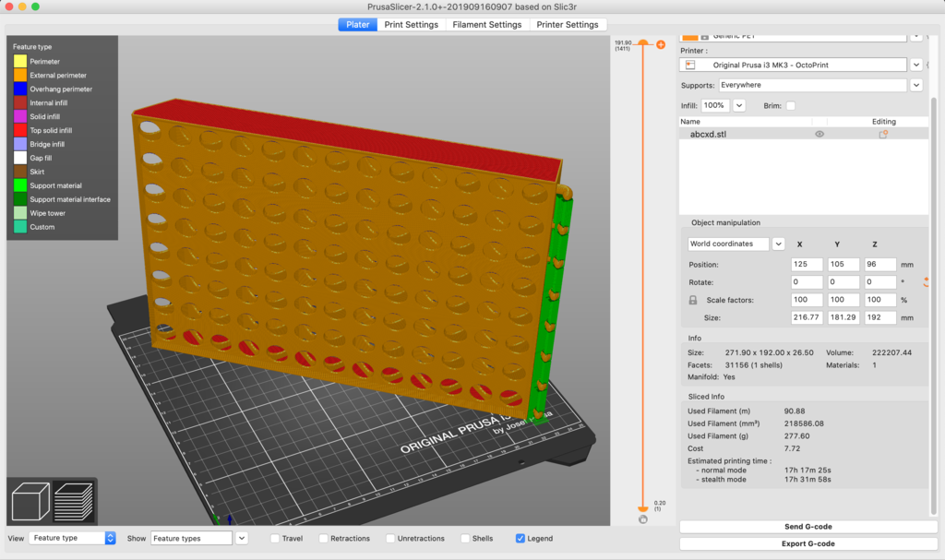Screen dimensions: 945x560
Task: Open the Supports dropdown set to Everywhere
Action: pos(915,85)
